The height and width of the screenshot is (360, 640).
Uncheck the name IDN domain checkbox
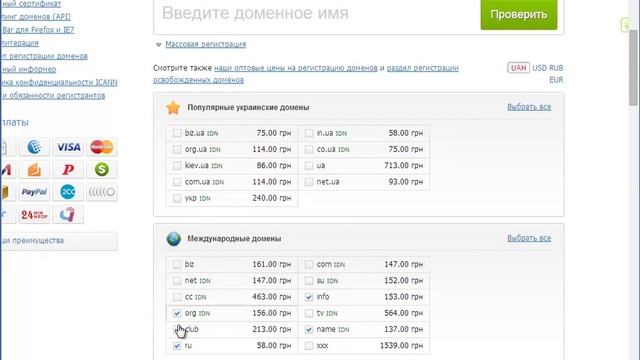(309, 330)
